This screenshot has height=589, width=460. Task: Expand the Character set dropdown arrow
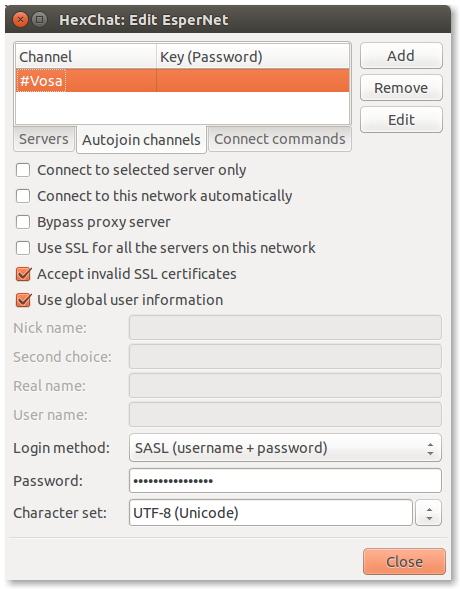click(429, 513)
